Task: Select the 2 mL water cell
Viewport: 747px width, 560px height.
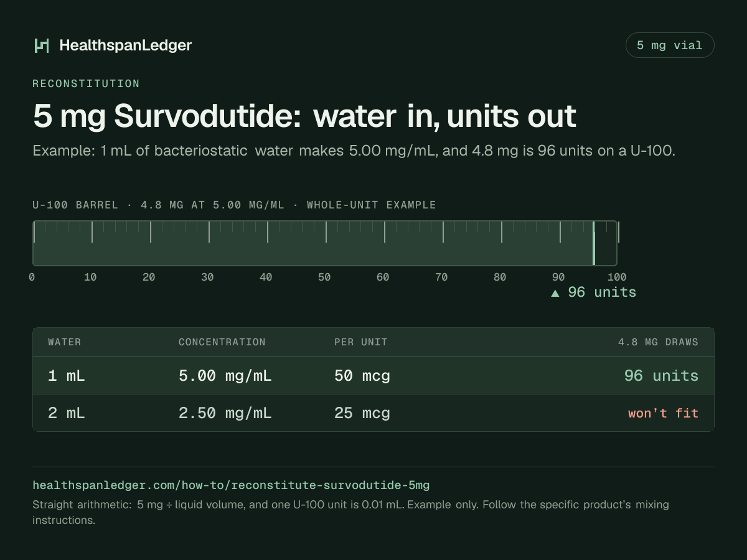Action: coord(67,413)
